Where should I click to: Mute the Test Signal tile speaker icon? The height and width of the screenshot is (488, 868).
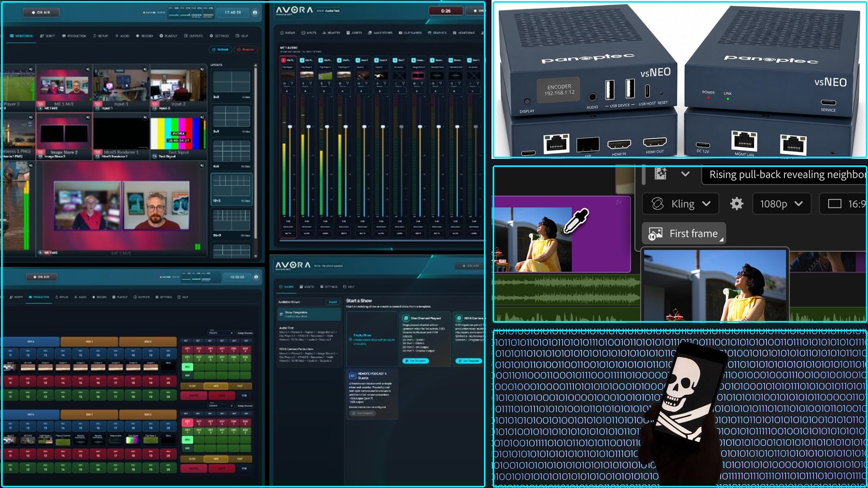(202, 117)
